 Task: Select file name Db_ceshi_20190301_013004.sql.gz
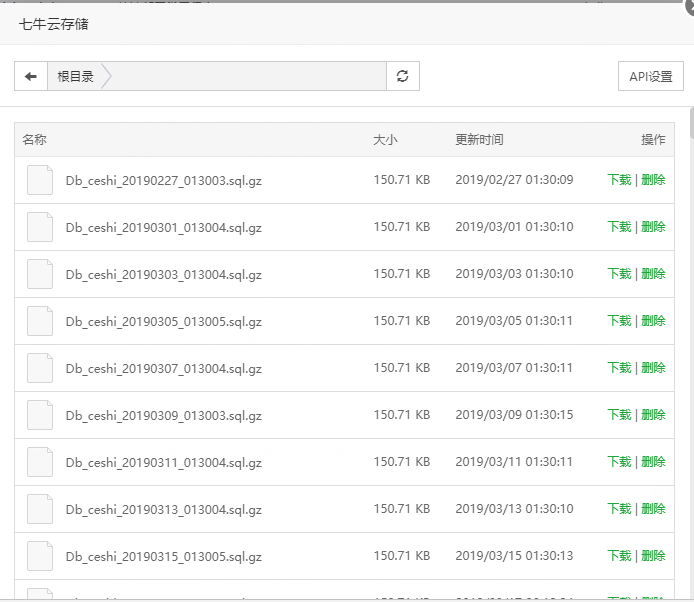point(164,228)
